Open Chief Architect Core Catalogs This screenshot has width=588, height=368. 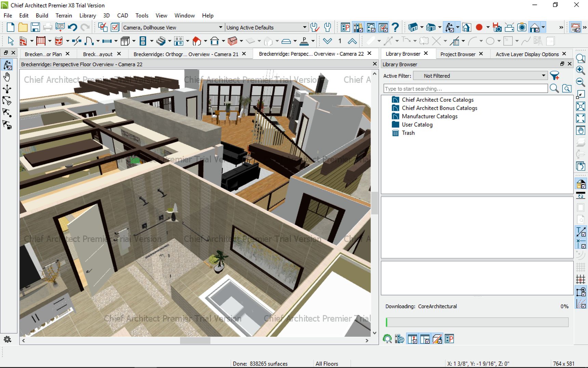[438, 100]
